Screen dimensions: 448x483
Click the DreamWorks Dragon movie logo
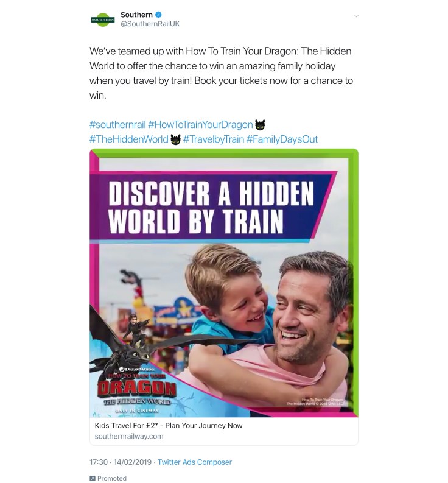137,390
